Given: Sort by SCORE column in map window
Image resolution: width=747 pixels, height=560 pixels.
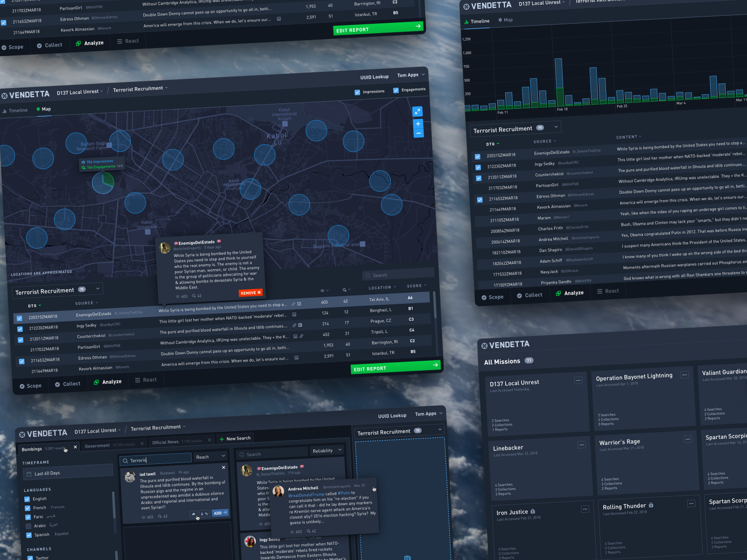Looking at the screenshot, I should 416,286.
